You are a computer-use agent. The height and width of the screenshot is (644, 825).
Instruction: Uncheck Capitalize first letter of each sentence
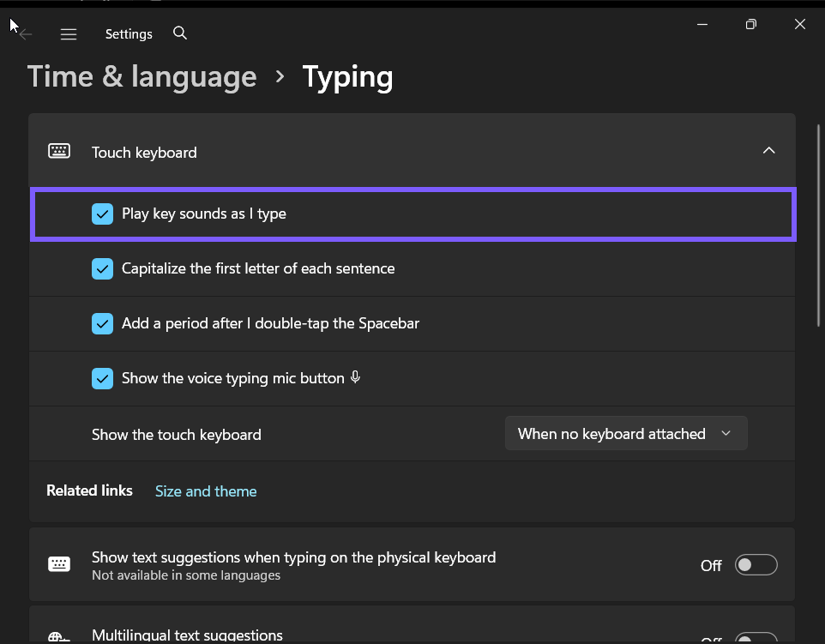coord(102,269)
